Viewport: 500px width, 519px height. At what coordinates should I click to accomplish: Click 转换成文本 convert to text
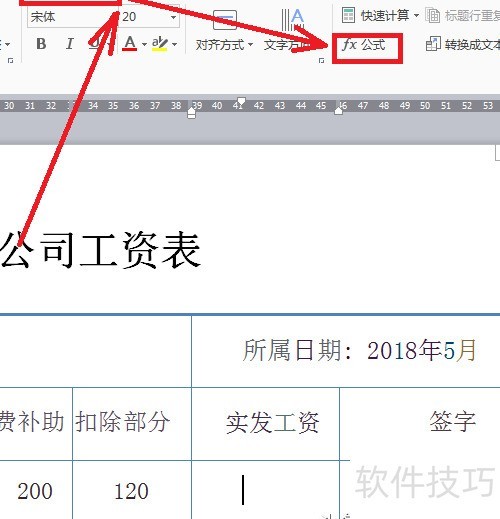click(x=463, y=44)
